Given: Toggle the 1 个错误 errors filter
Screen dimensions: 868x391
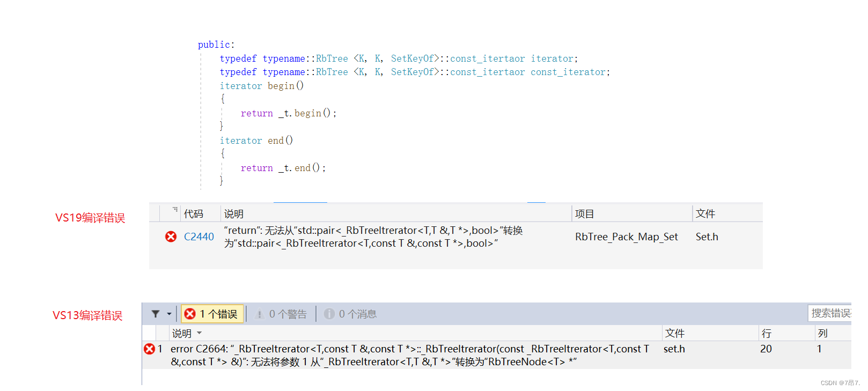Looking at the screenshot, I should tap(212, 314).
